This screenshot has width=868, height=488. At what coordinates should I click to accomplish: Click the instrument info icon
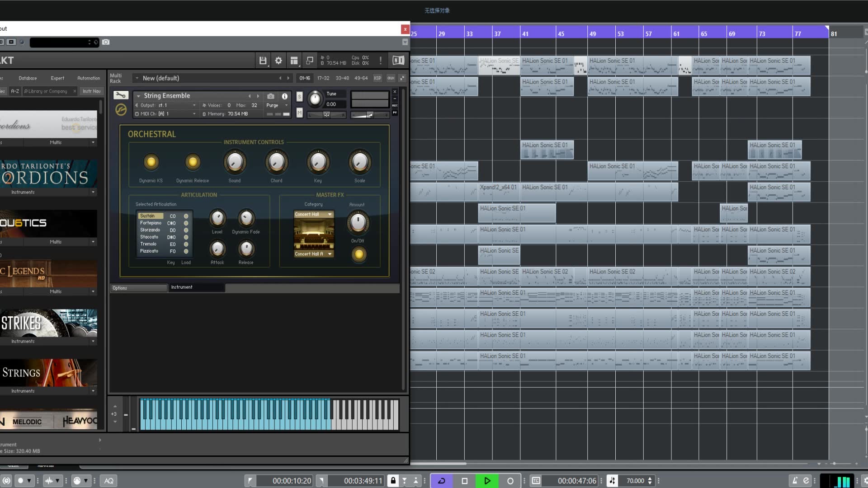point(284,96)
